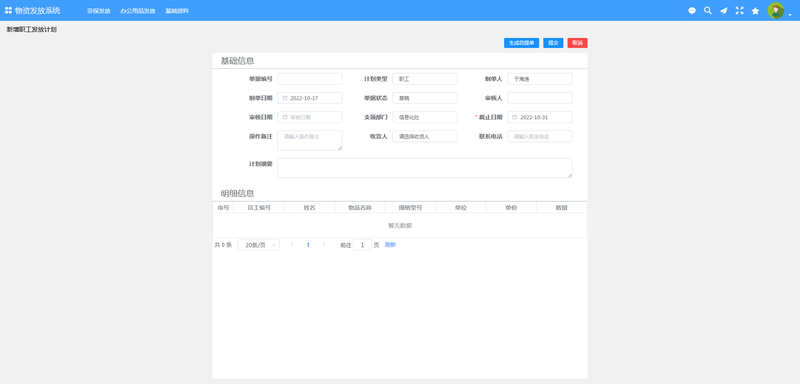Click the 联系电话 input field
Screen dimensions: 800x384
(540, 137)
